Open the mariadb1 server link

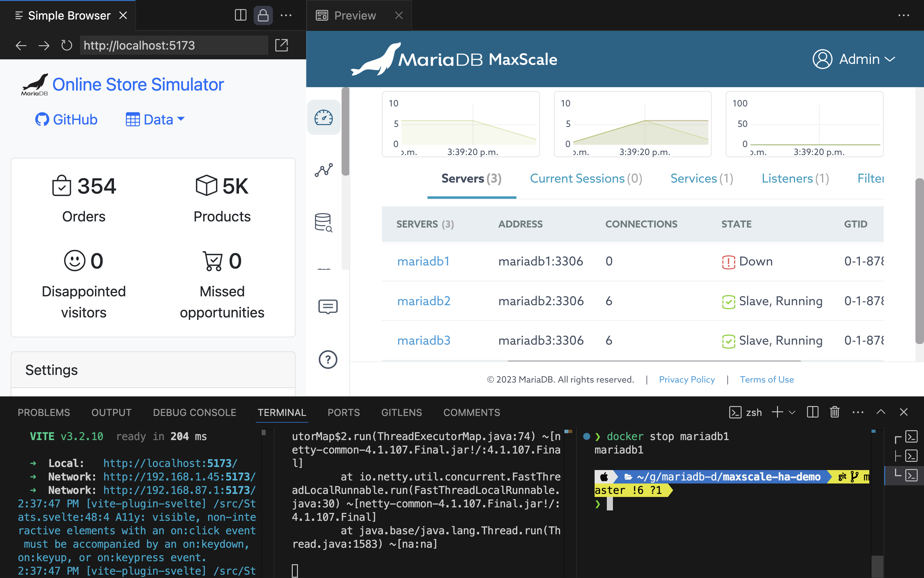[x=423, y=261]
